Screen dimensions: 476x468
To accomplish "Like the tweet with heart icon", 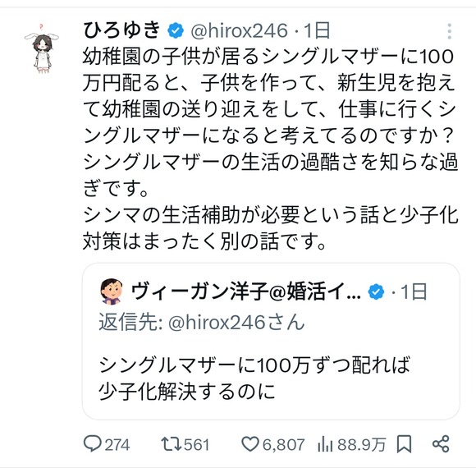I will pyautogui.click(x=250, y=444).
